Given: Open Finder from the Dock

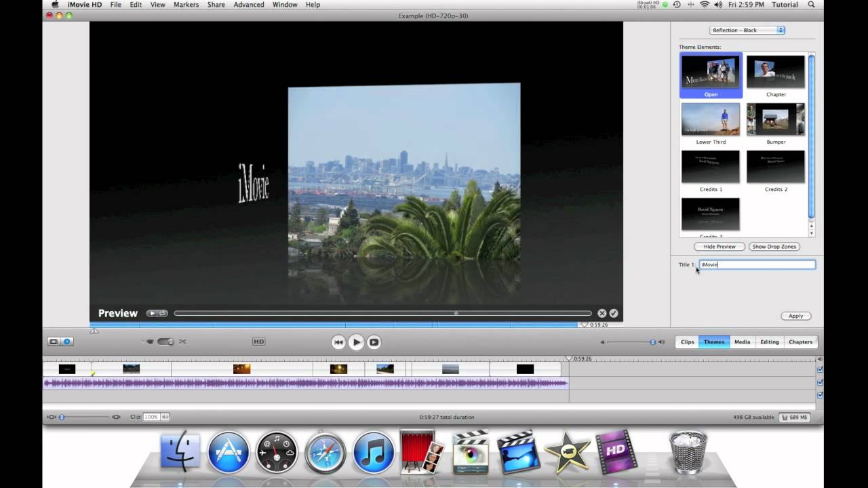Looking at the screenshot, I should click(x=180, y=452).
